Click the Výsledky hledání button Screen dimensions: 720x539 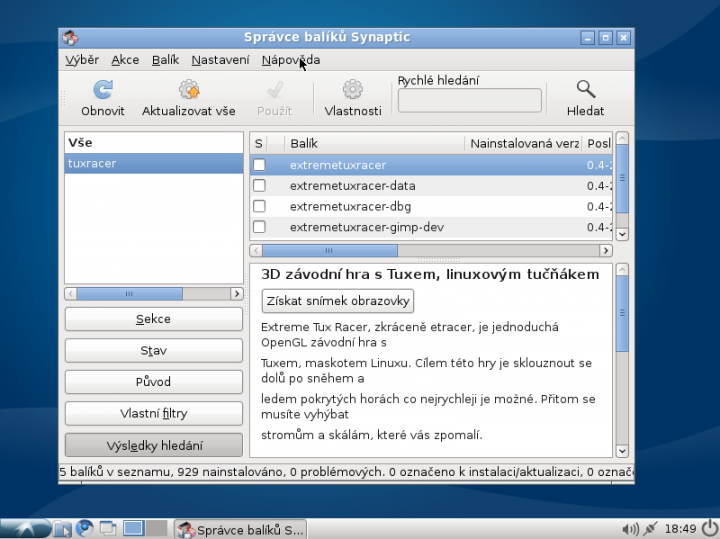pyautogui.click(x=154, y=445)
